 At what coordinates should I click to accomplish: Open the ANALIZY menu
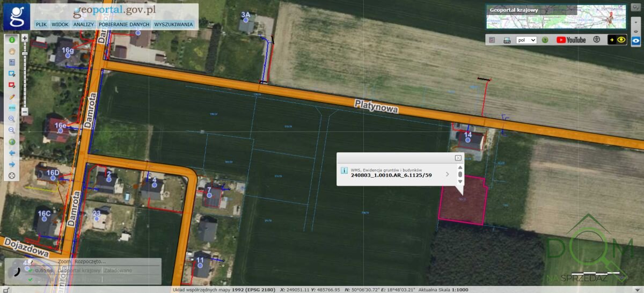84,25
